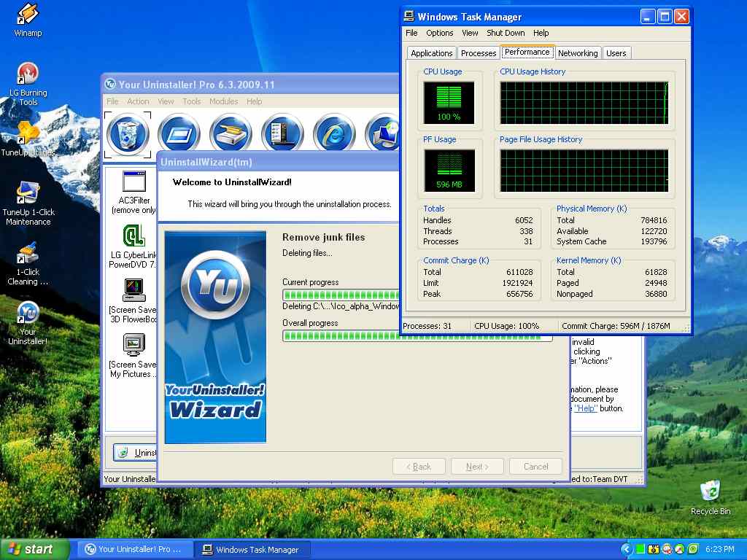747x560 pixels.
Task: Open TuneUp 1-Click Maintenance shortcut
Action: [28, 203]
